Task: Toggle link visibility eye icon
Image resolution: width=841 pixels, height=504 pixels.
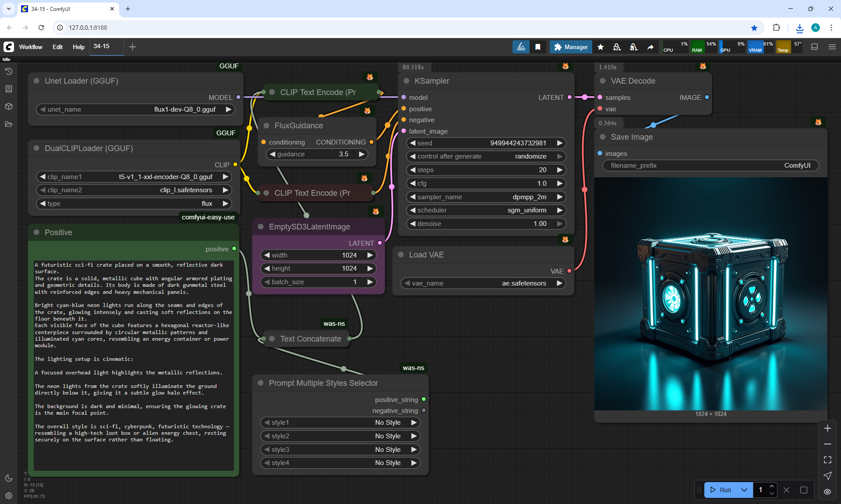Action: 827,492
